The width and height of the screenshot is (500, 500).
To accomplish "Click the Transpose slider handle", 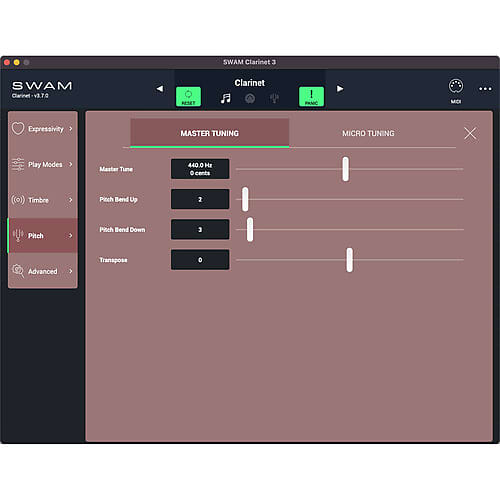I will click(349, 260).
